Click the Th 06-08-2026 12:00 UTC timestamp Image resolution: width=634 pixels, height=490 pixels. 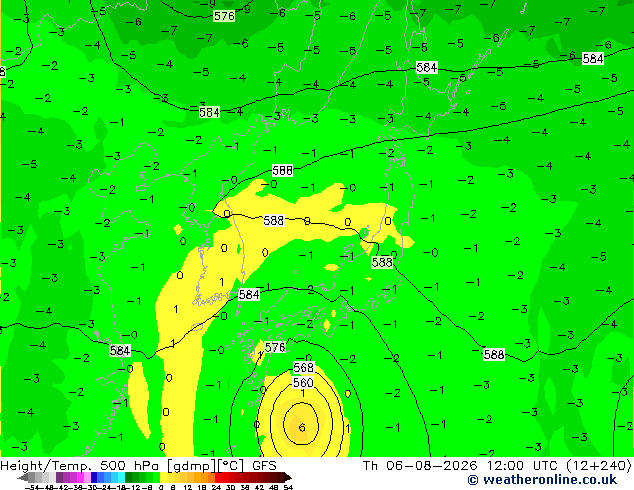497,466
